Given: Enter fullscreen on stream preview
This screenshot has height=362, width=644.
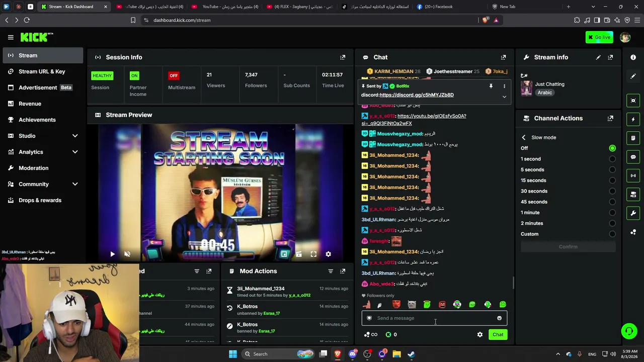Looking at the screenshot, I should pos(313,254).
